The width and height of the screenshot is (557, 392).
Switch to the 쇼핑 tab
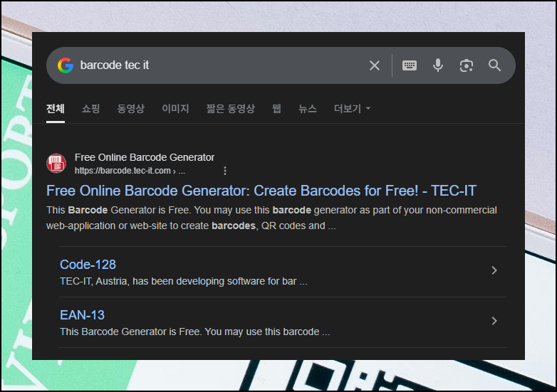[91, 109]
